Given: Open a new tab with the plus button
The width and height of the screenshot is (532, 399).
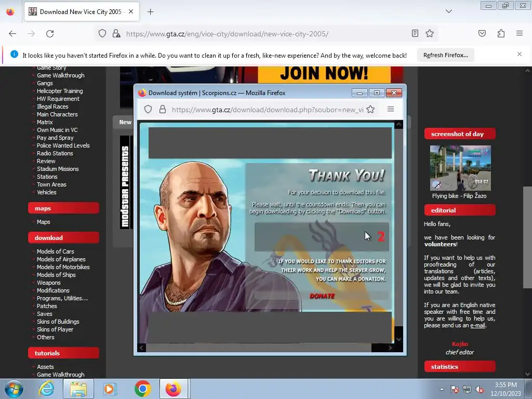Looking at the screenshot, I should [150, 12].
